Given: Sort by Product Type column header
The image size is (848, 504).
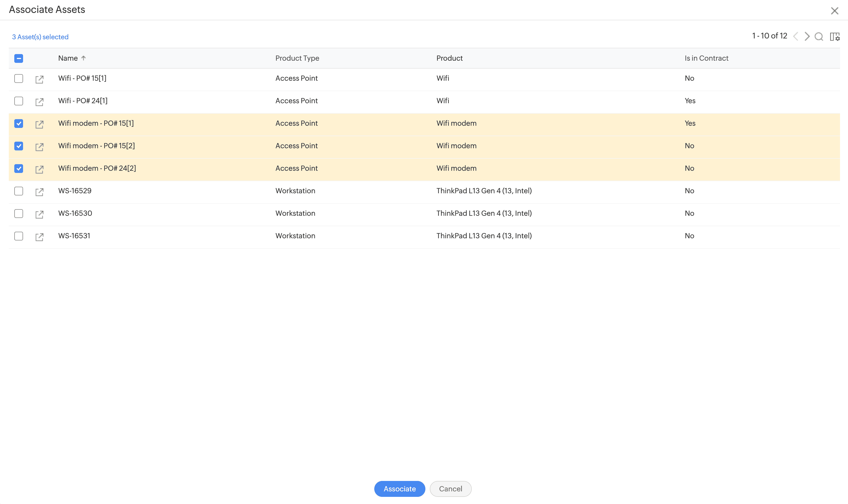Looking at the screenshot, I should click(297, 58).
